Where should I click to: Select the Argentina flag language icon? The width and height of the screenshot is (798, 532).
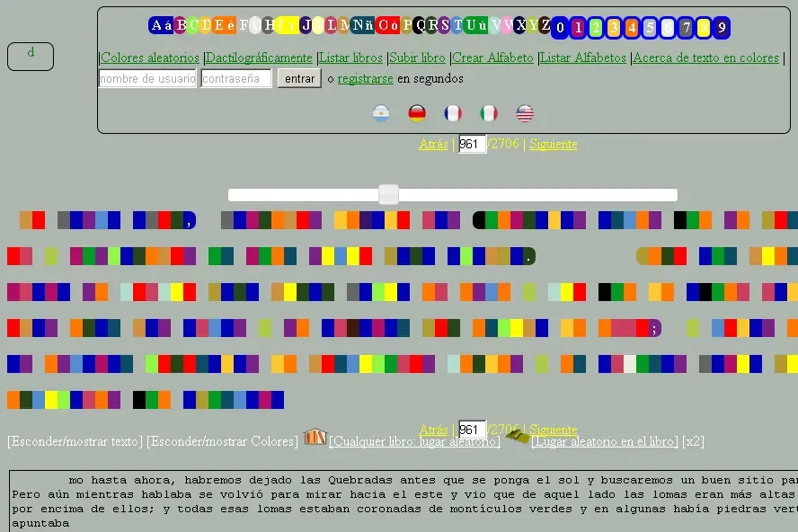point(381,113)
